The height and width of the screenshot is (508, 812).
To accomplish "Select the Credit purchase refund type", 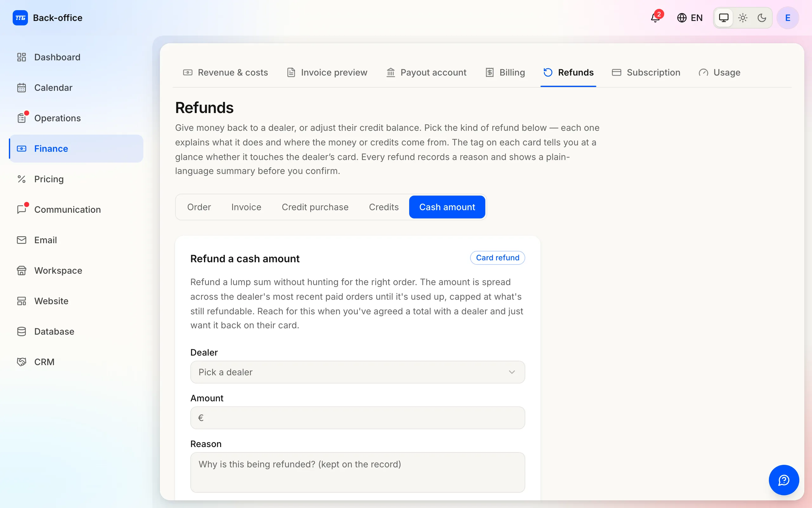I will click(315, 207).
